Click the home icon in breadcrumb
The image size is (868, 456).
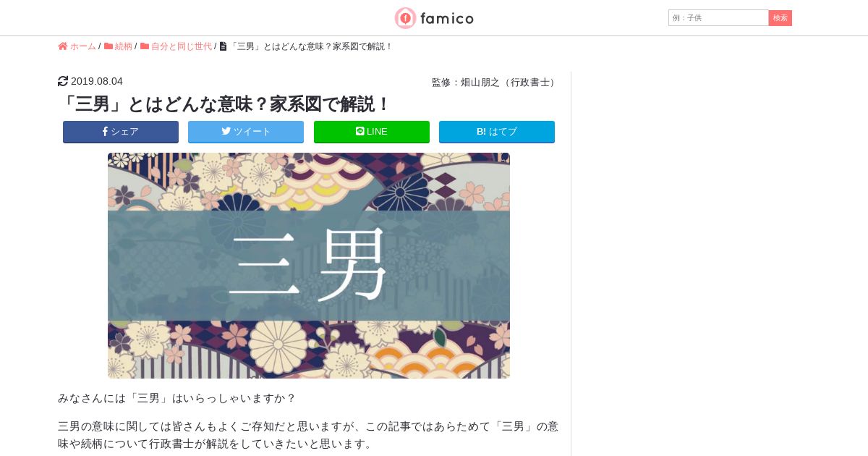point(63,46)
